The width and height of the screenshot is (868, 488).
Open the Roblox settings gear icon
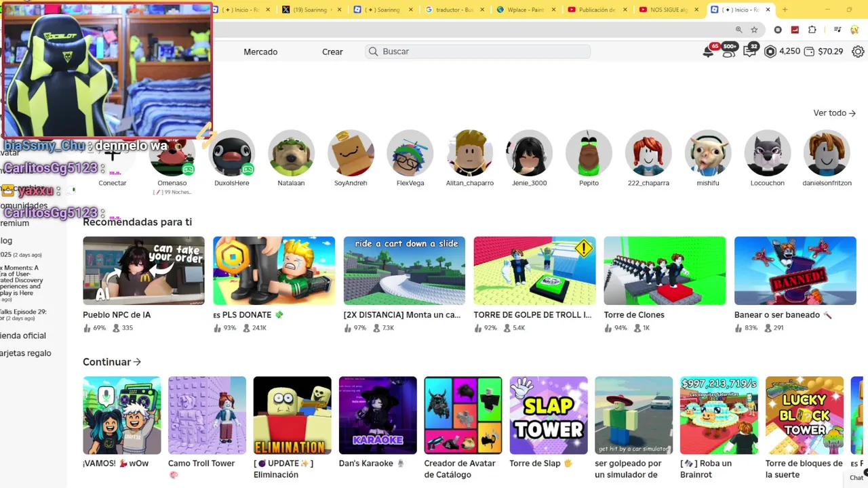click(x=858, y=52)
